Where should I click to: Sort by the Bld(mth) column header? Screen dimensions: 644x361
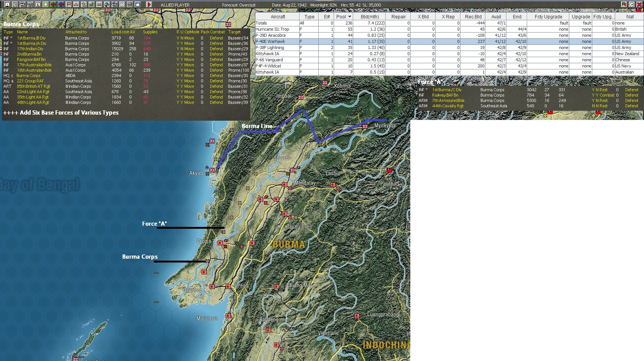point(370,17)
